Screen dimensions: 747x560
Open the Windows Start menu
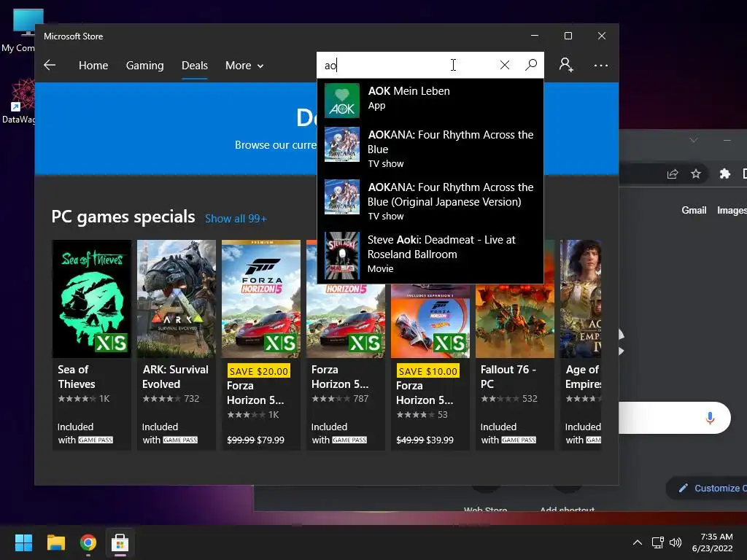[x=23, y=542]
